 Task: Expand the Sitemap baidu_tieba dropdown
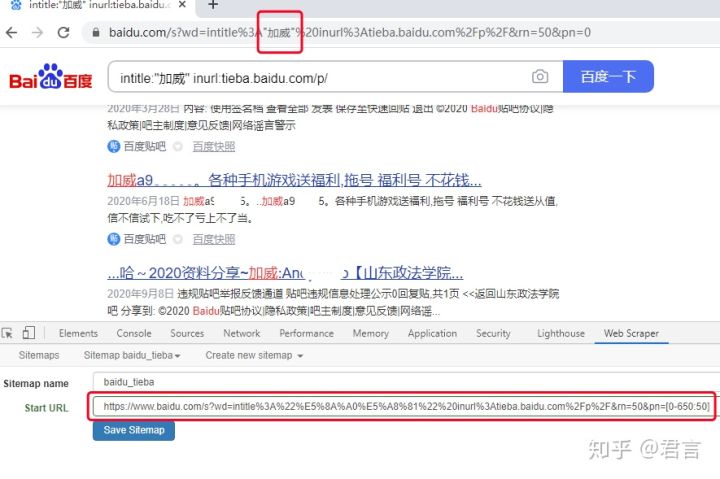coord(132,355)
